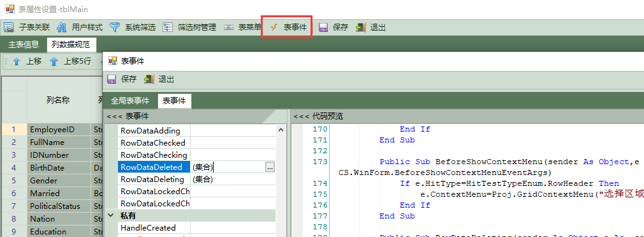The width and height of the screenshot is (644, 237).
Task: Open the 子表关联 toolbar icon
Action: pos(9,27)
